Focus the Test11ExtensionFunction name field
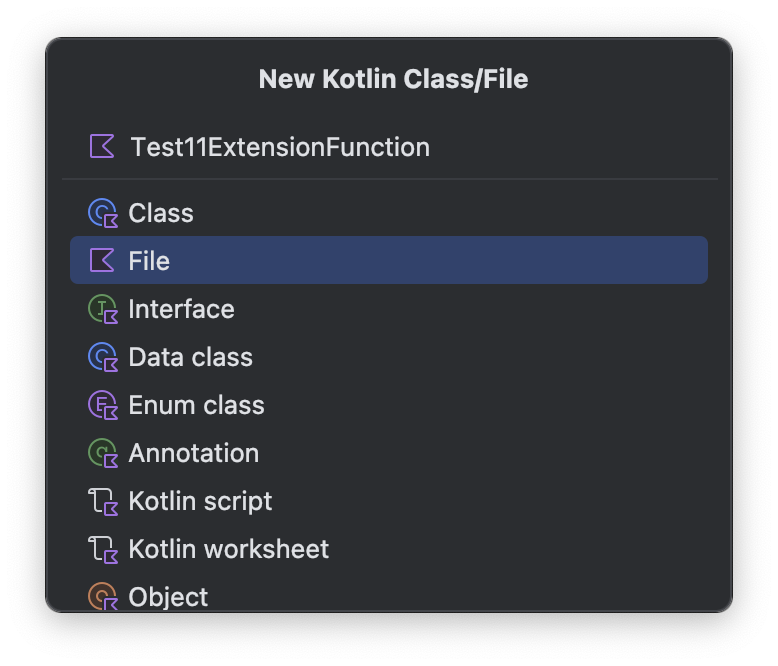This screenshot has width=778, height=666. click(400, 147)
